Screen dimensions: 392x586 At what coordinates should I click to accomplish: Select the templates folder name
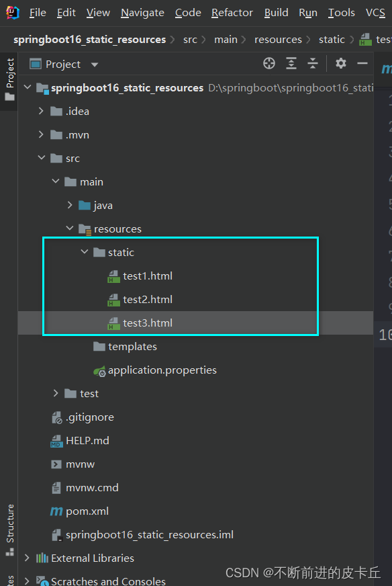point(132,347)
